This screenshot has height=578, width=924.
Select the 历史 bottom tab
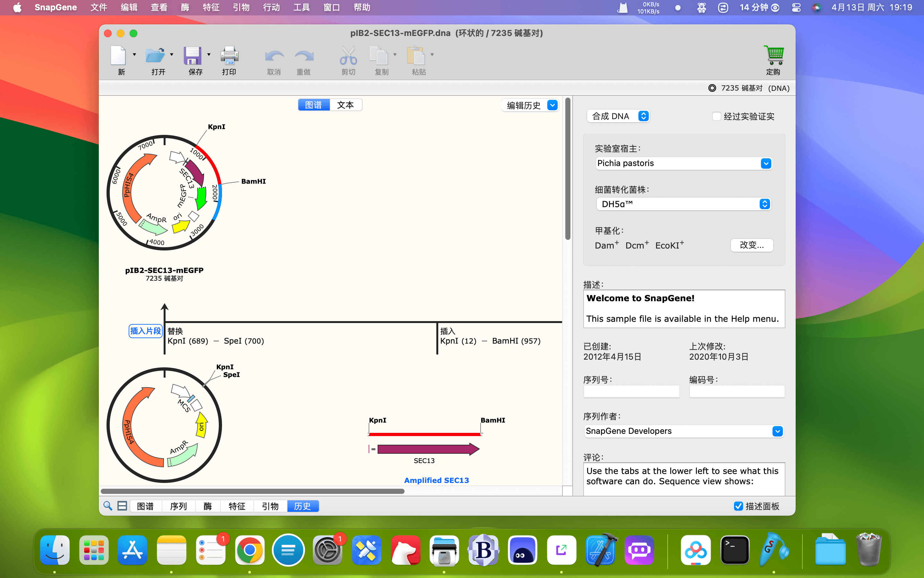[303, 506]
